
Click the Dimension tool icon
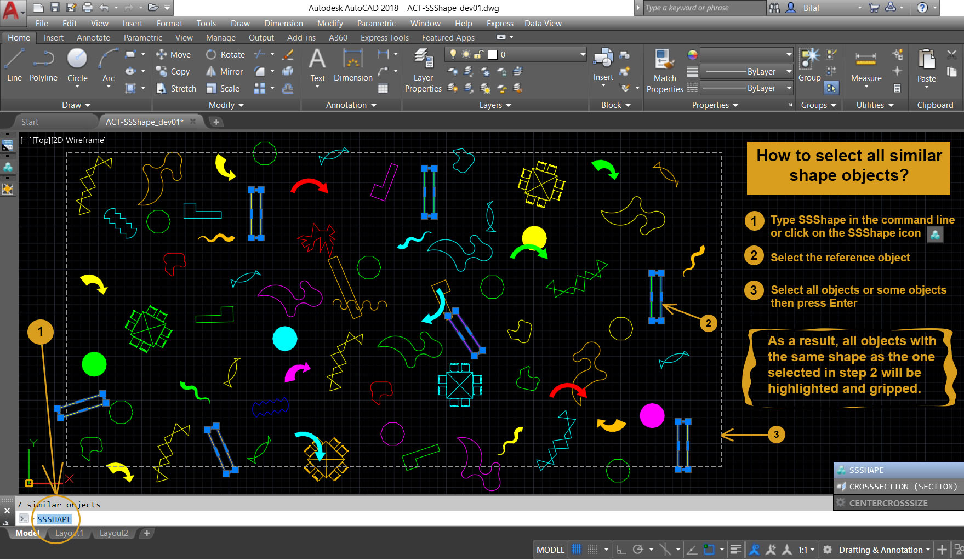353,65
